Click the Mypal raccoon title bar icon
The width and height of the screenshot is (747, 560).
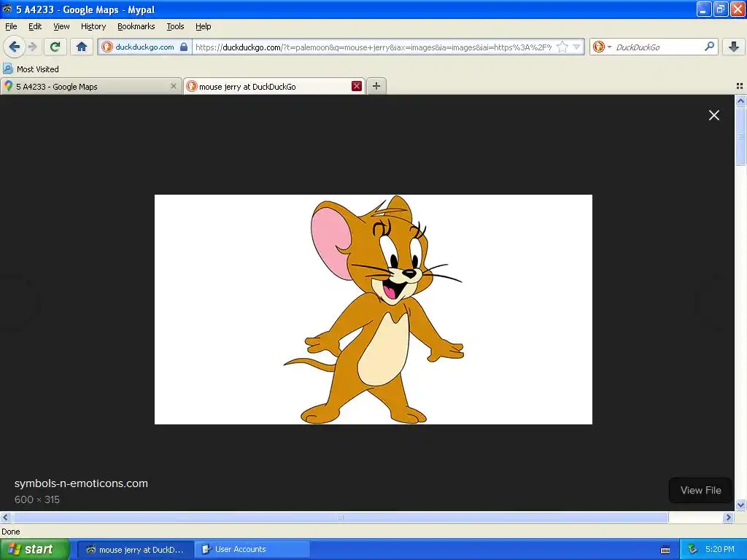[x=7, y=9]
